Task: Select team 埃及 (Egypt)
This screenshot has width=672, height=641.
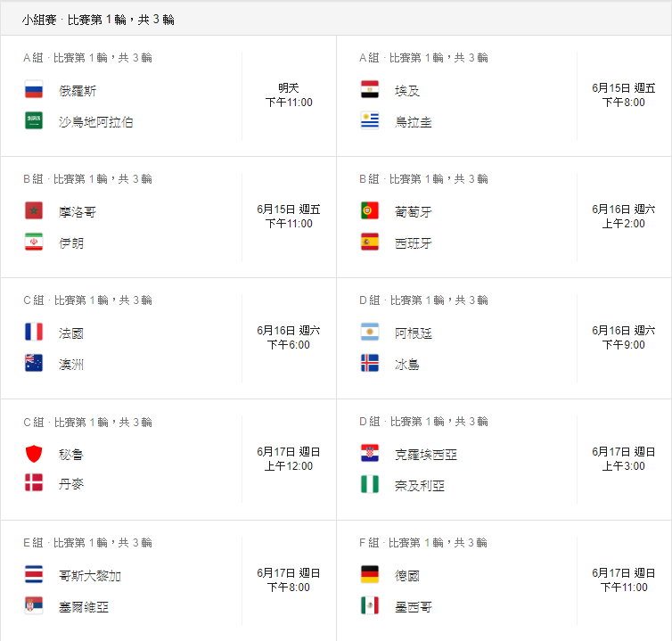Action: pyautogui.click(x=407, y=90)
